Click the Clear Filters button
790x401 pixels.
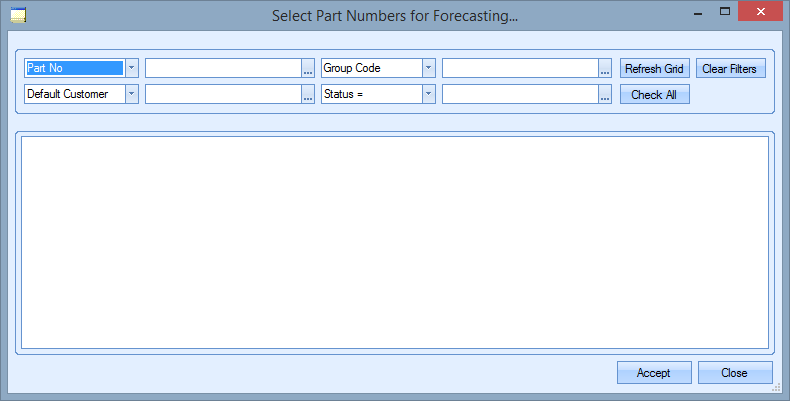[x=729, y=69]
